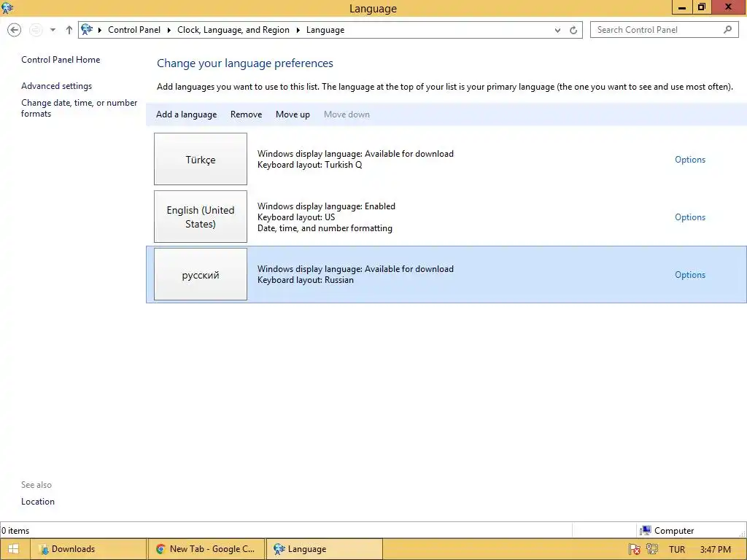This screenshot has height=560, width=747.
Task: Open the address bar history dropdown
Action: click(557, 30)
